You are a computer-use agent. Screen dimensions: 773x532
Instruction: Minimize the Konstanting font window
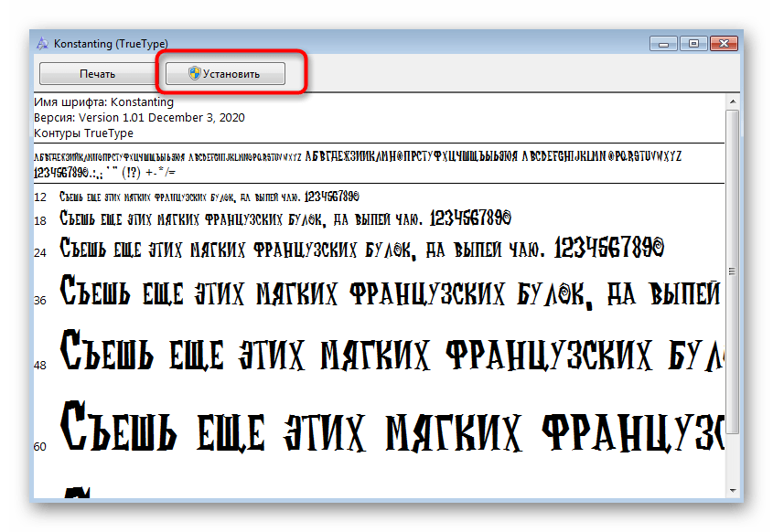point(663,44)
